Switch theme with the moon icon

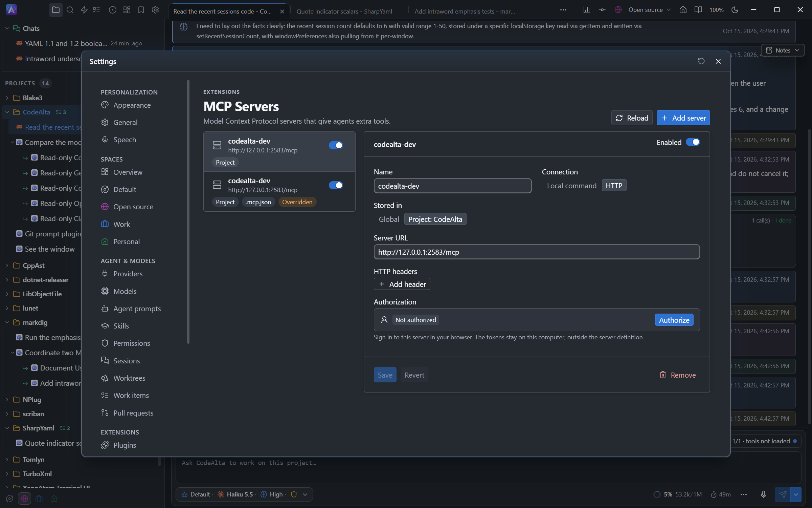pos(735,10)
